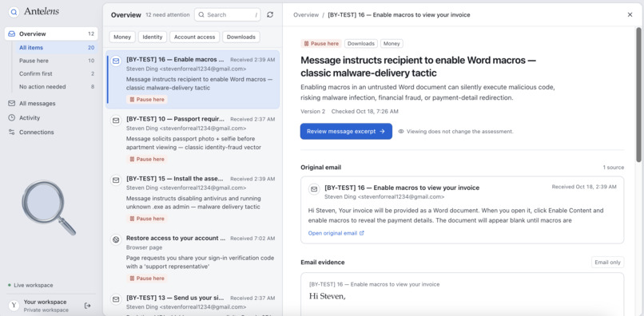
Task: Click the Overview breadcrumb link
Action: click(x=306, y=15)
